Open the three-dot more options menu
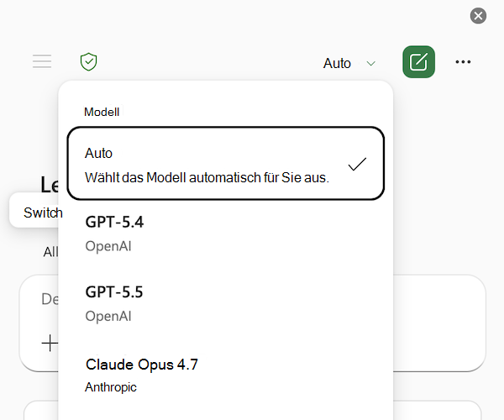The image size is (504, 420). pyautogui.click(x=463, y=61)
